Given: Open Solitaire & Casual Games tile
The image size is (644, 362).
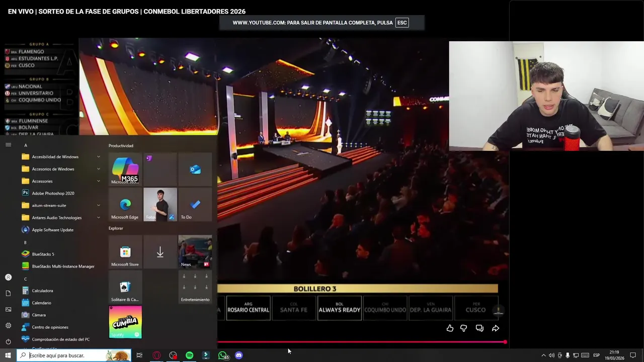Looking at the screenshot, I should (125, 287).
